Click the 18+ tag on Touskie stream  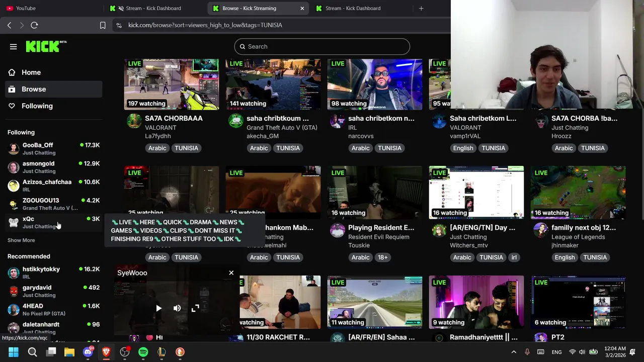[x=383, y=257]
